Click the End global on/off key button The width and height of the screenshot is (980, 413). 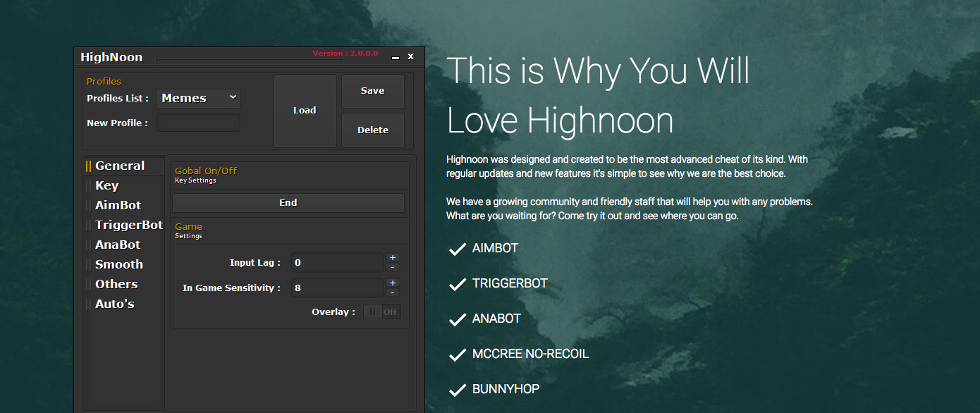tap(288, 203)
